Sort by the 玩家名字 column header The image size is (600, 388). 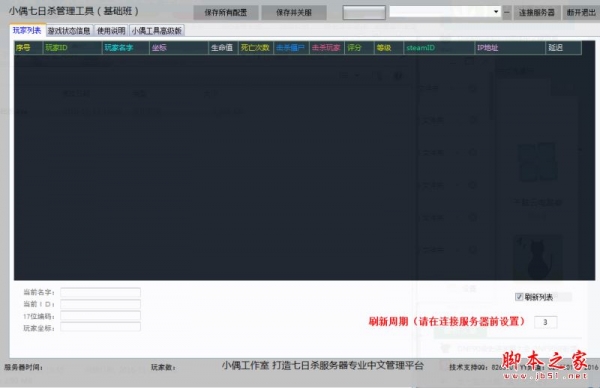[126, 48]
